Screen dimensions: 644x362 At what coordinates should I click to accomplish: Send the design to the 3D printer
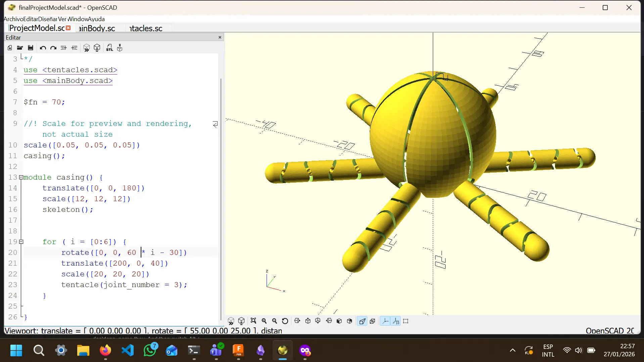point(120,48)
